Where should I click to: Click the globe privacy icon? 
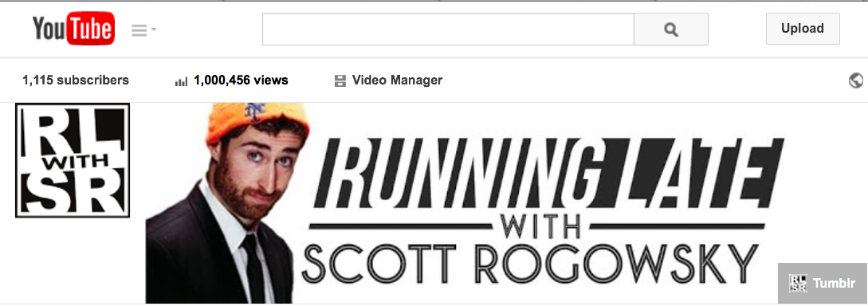pyautogui.click(x=855, y=80)
